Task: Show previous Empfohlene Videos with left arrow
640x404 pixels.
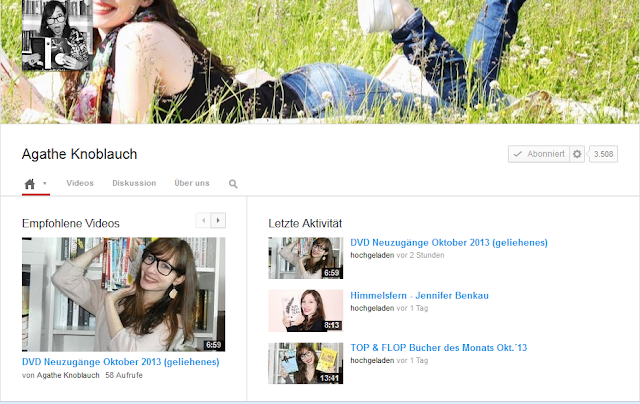Action: 203,220
